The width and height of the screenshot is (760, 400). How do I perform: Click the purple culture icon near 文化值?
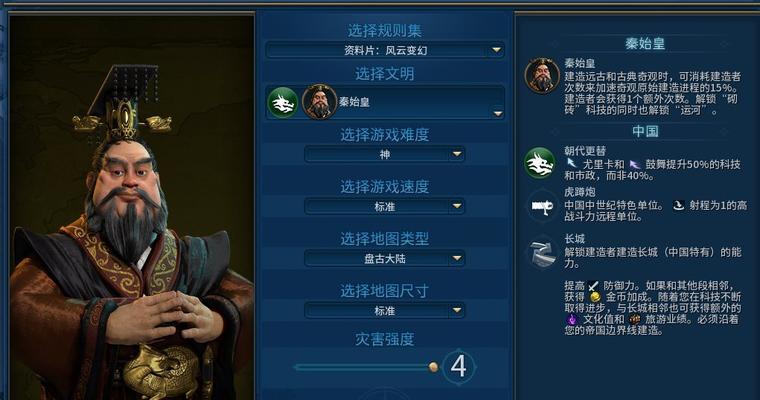click(x=572, y=320)
